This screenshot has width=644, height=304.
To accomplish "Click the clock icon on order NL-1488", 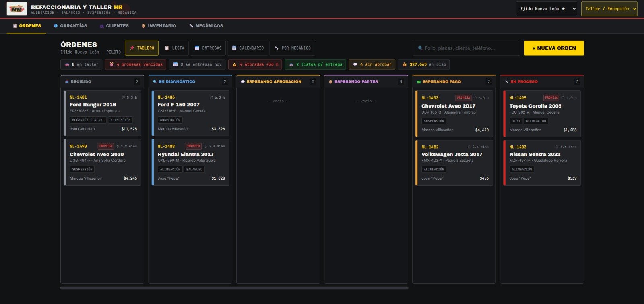I will pos(205,146).
